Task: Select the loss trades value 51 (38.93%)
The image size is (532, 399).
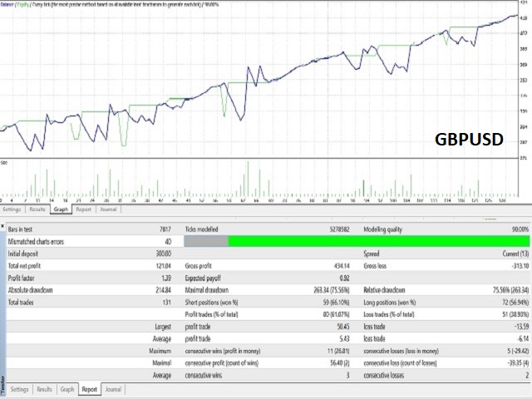Action: pos(515,314)
